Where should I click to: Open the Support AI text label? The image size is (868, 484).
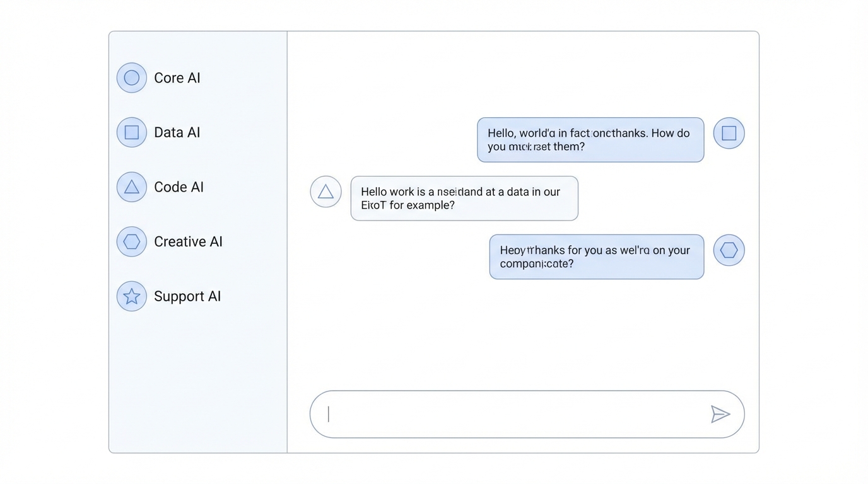coord(187,296)
